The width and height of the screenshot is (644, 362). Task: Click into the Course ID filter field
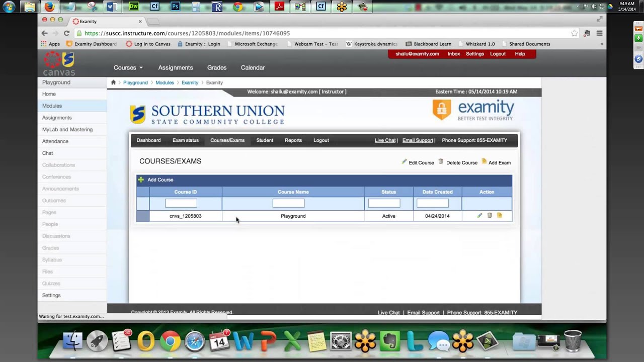tap(181, 203)
